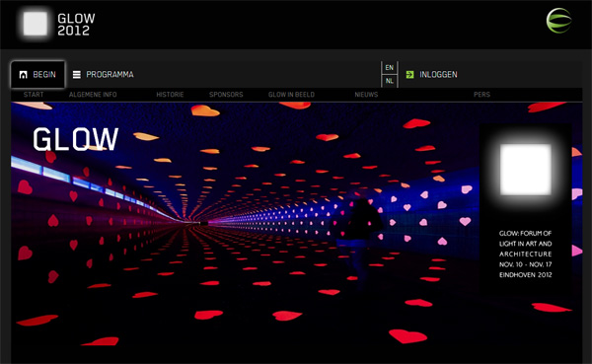Open the HISTORIE submenu item
The image size is (592, 364).
point(170,95)
